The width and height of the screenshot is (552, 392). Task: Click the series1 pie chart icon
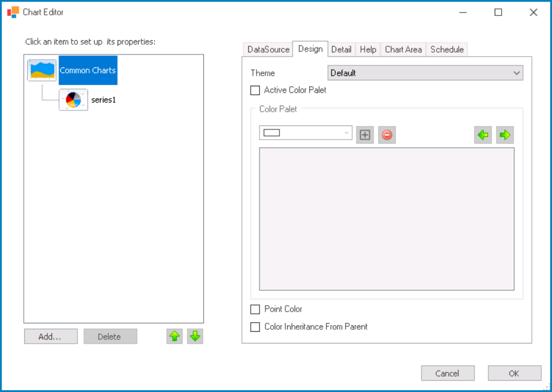pyautogui.click(x=73, y=100)
